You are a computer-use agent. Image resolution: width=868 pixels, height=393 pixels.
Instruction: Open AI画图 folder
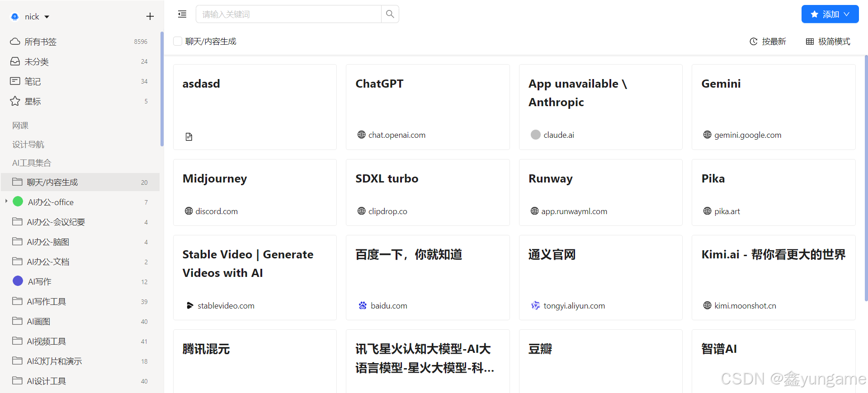80,321
